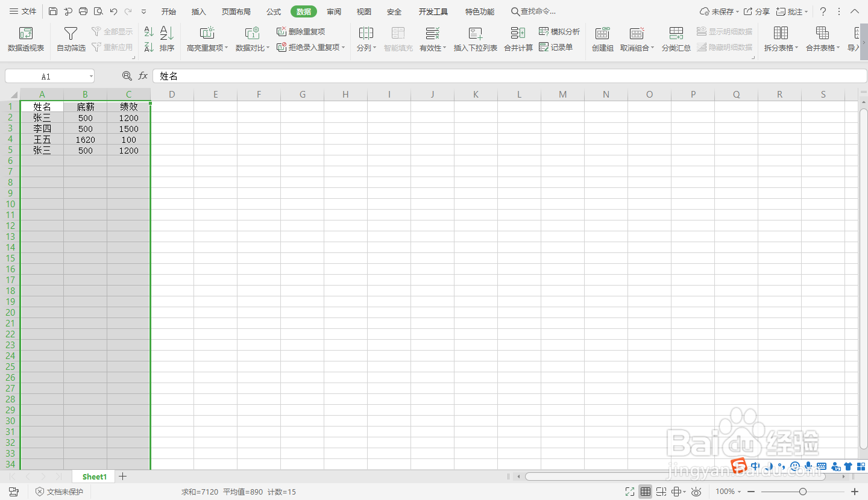Image resolution: width=868 pixels, height=500 pixels.
Task: Select cell containing 1620
Action: click(86, 140)
